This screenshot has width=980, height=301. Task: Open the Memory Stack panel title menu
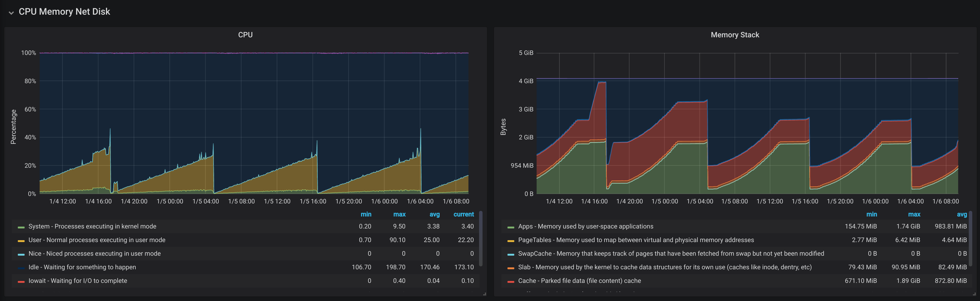(x=734, y=35)
